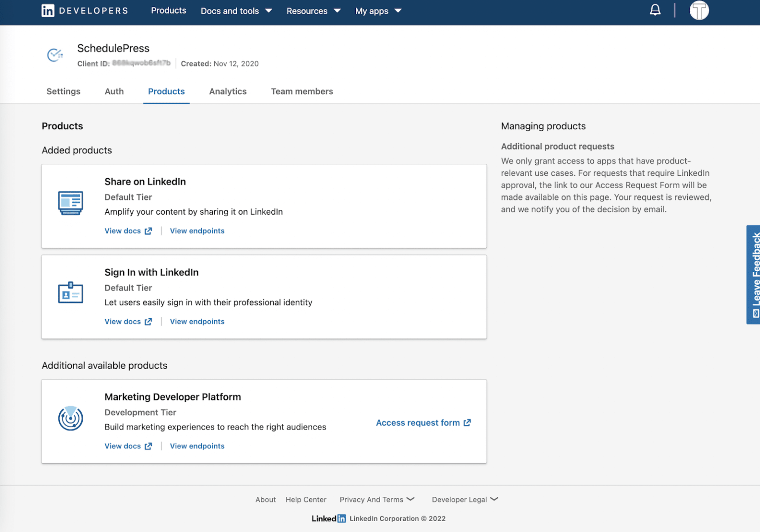Viewport: 760px width, 532px height.
Task: Click the Marketing Developer Platform icon
Action: click(x=70, y=418)
